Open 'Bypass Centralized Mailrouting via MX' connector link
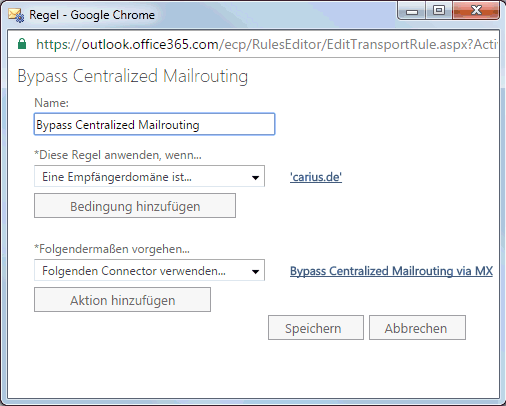 point(391,271)
